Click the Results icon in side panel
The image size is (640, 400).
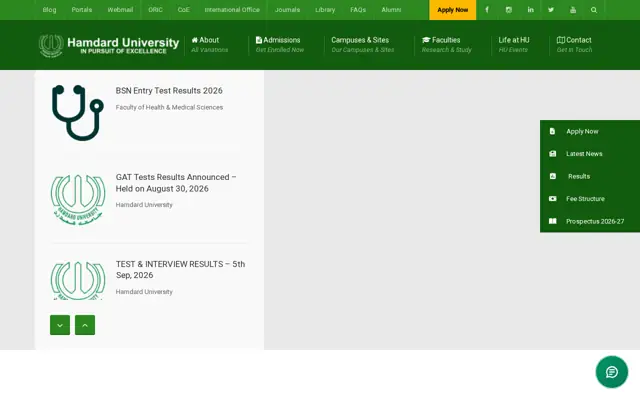click(x=552, y=176)
